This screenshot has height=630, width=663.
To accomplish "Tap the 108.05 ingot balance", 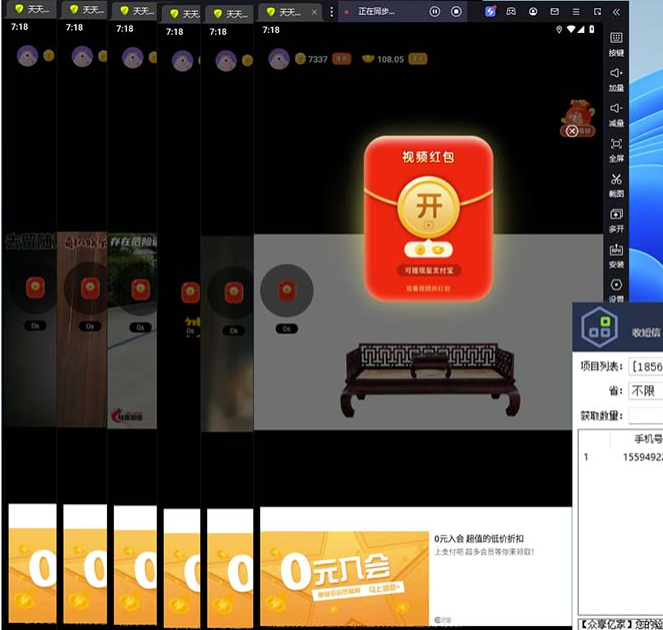I will tap(383, 59).
